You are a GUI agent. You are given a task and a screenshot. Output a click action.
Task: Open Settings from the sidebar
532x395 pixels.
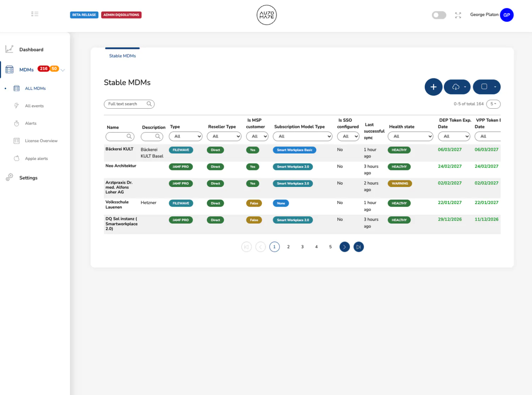28,178
